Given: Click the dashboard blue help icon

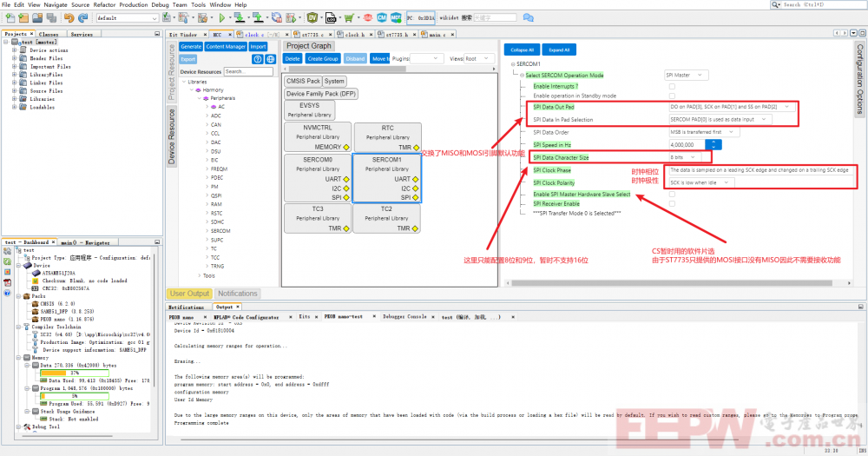Looking at the screenshot, I should click(7, 293).
